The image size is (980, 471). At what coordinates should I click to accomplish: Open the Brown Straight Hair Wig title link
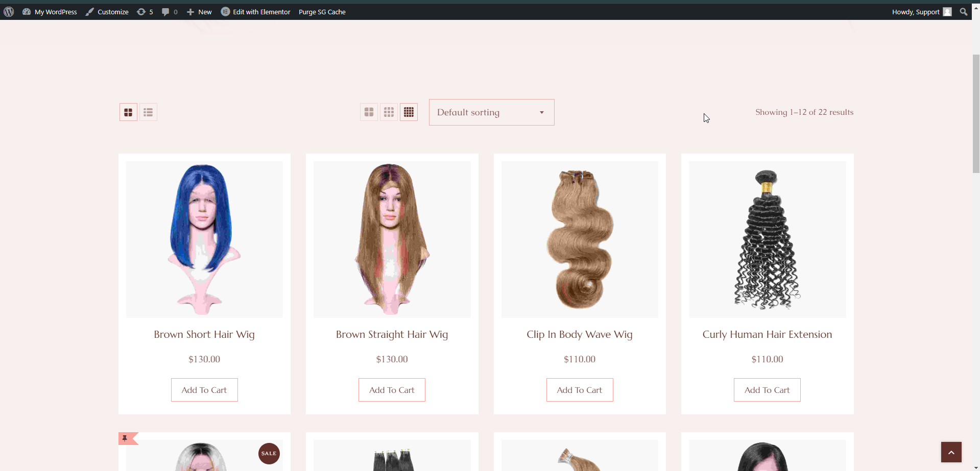tap(392, 334)
